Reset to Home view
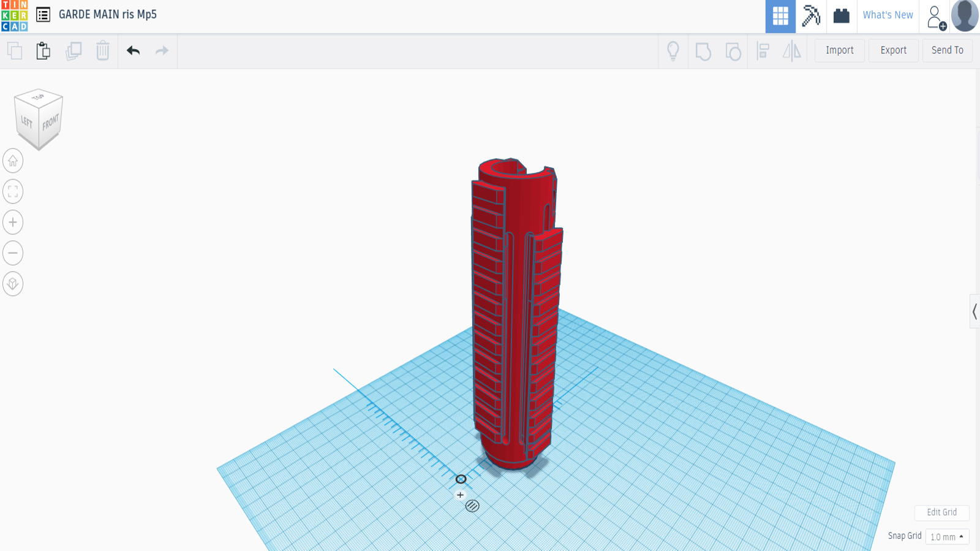 tap(13, 161)
